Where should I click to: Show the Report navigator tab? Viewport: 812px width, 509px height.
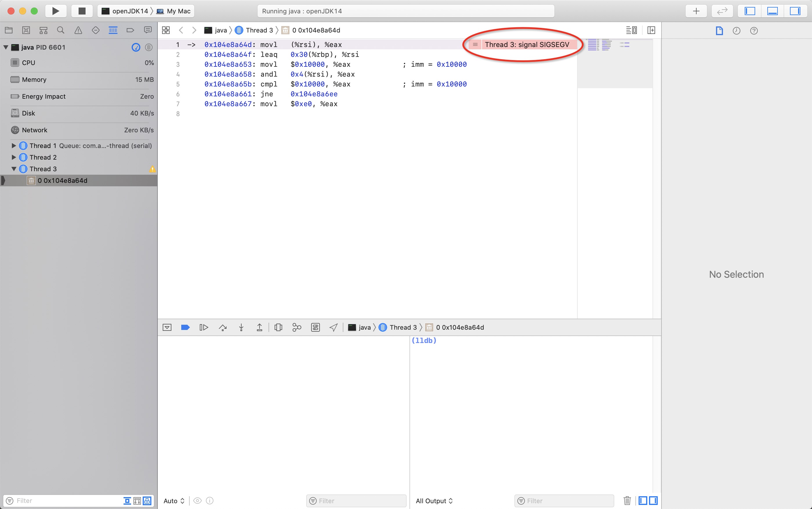148,30
